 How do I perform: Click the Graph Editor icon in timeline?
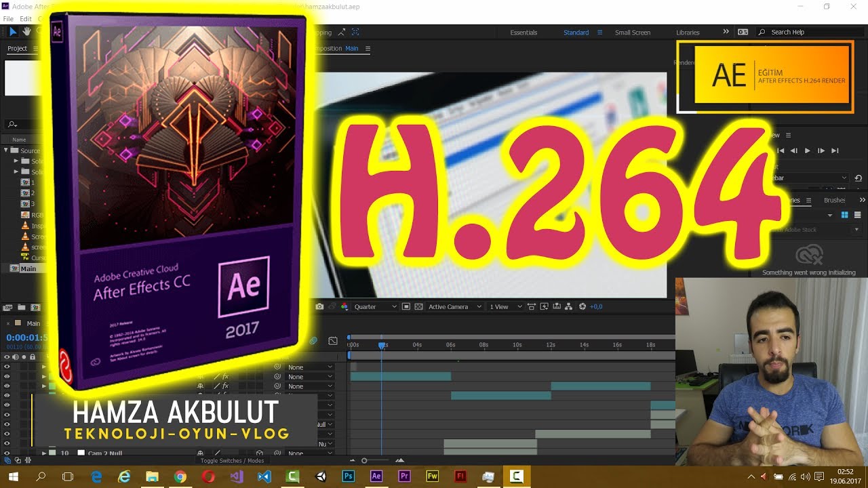coord(332,340)
